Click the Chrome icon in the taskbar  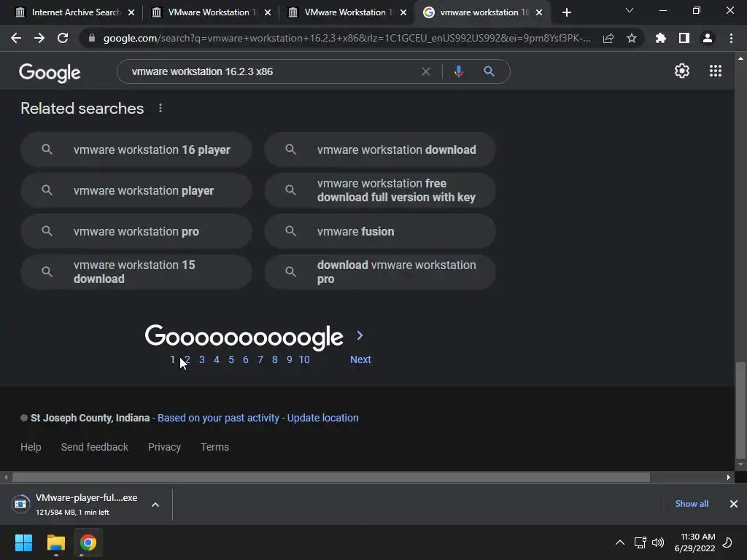[x=88, y=542]
